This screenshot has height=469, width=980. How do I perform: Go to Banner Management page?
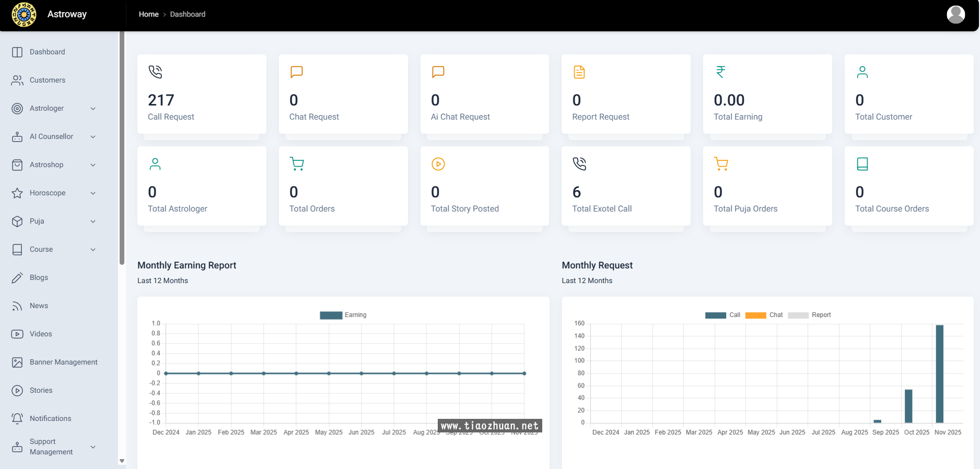pyautogui.click(x=63, y=362)
